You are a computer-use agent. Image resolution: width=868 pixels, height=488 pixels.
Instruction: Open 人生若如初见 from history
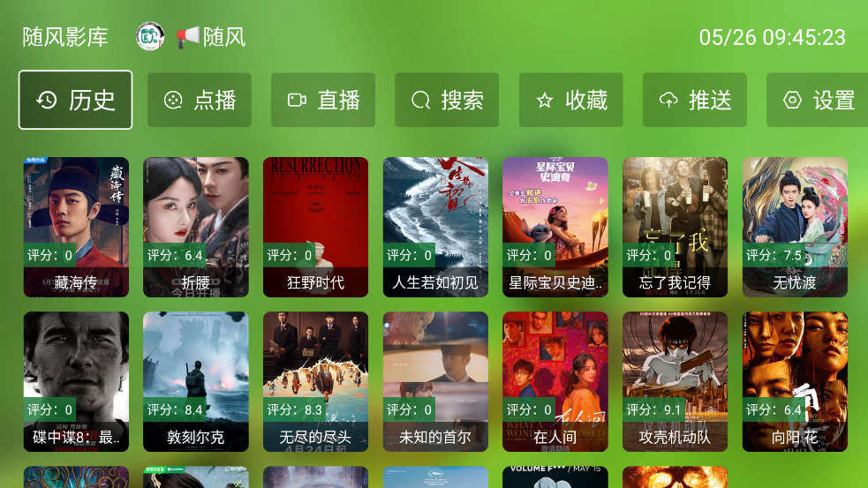click(435, 227)
